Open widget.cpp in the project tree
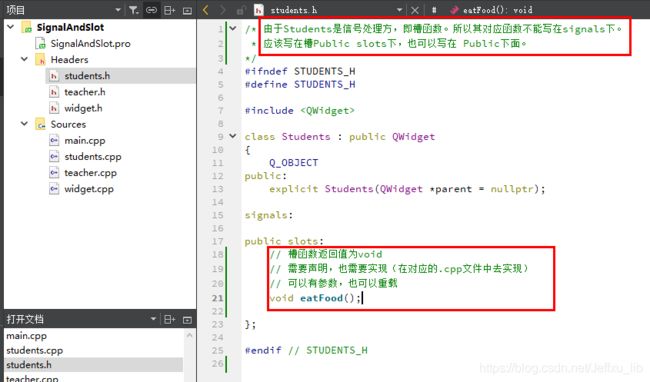The width and height of the screenshot is (650, 382). pyautogui.click(x=89, y=189)
